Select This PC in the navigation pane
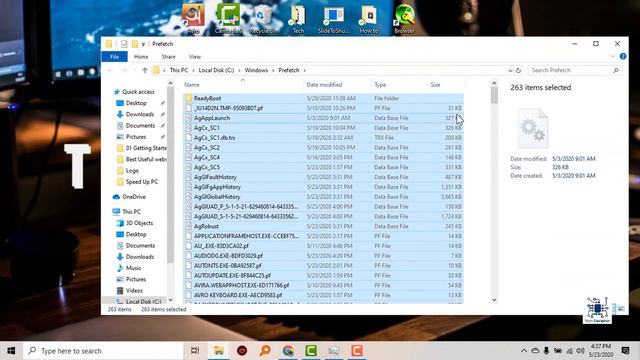 click(131, 211)
